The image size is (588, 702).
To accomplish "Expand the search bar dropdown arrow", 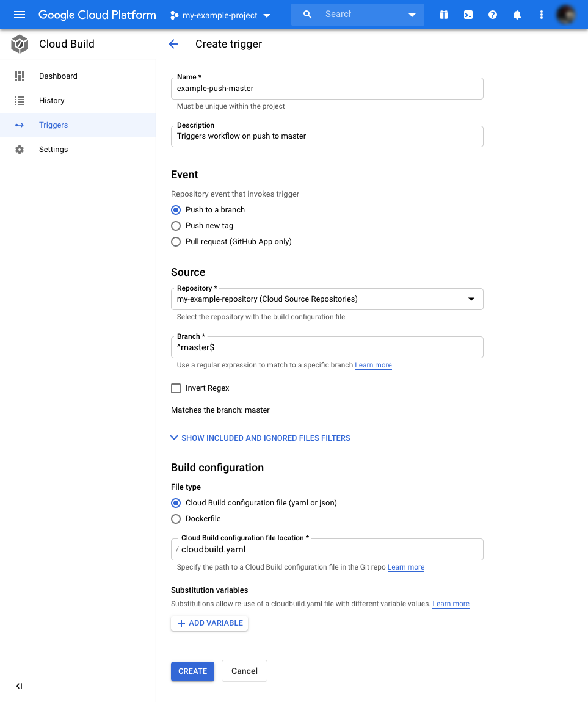I will 412,15.
